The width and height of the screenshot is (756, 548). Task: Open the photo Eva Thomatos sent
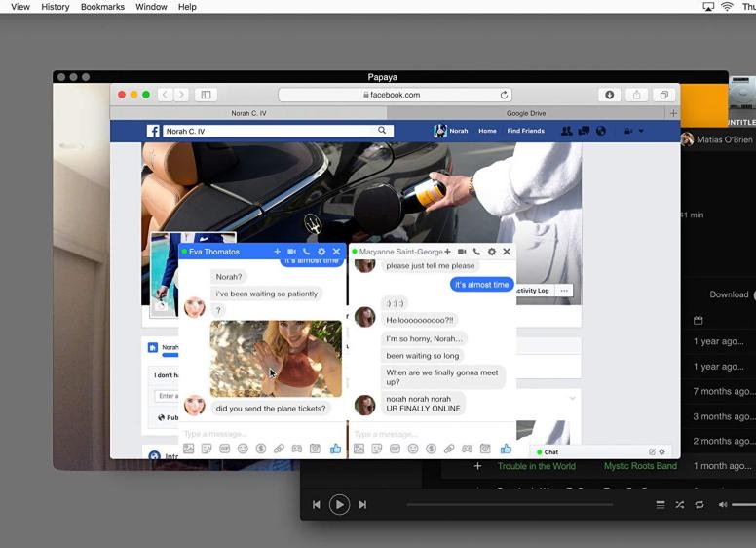point(276,359)
